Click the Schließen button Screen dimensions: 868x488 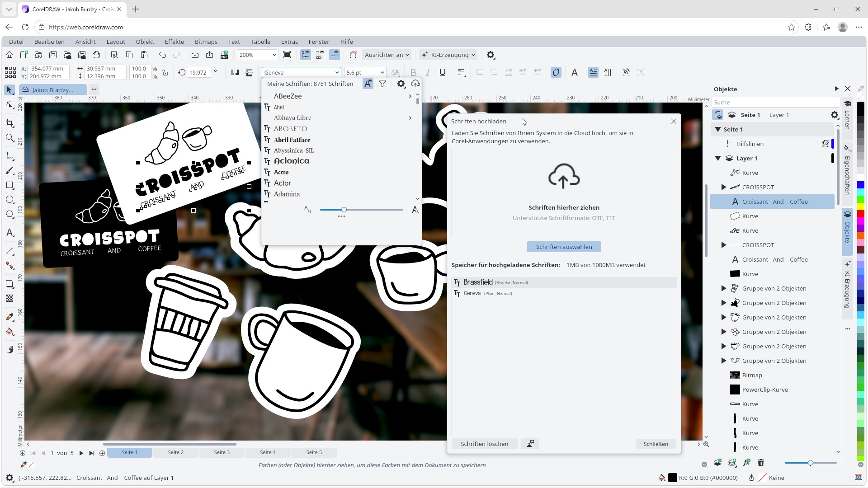click(x=656, y=444)
